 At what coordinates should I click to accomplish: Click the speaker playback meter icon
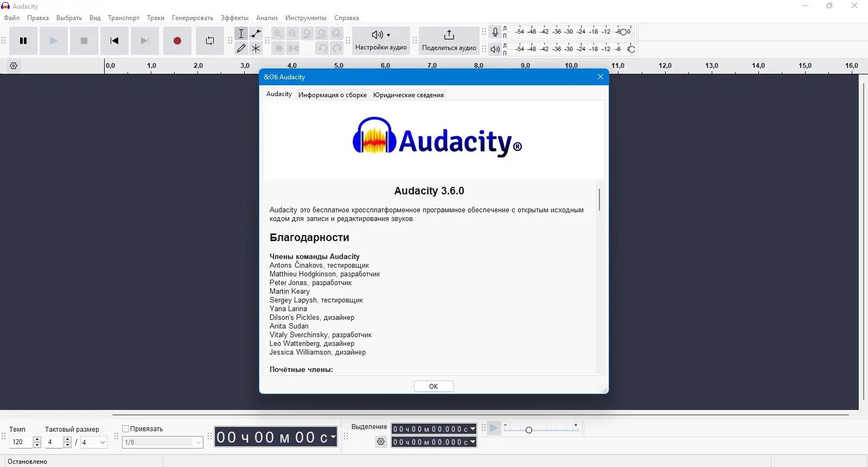[495, 49]
